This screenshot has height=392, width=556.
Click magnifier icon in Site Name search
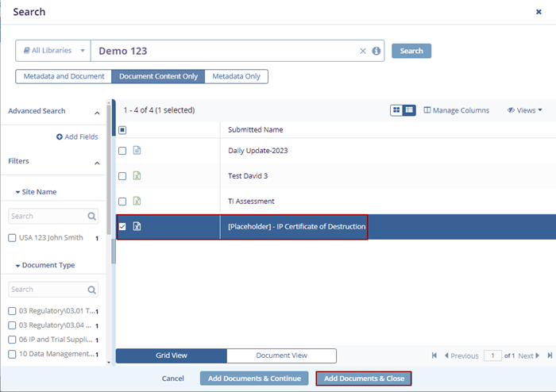coord(92,216)
